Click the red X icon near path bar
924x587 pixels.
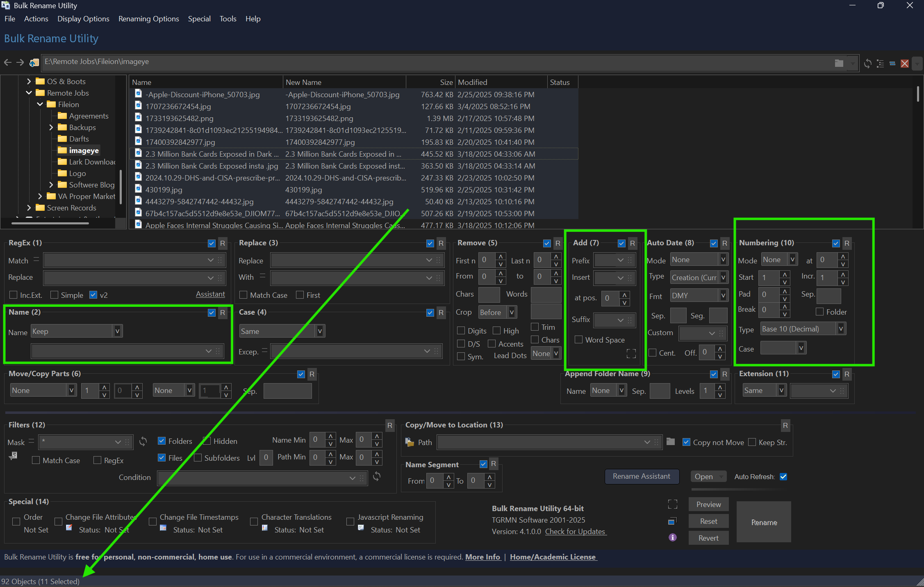tap(904, 64)
